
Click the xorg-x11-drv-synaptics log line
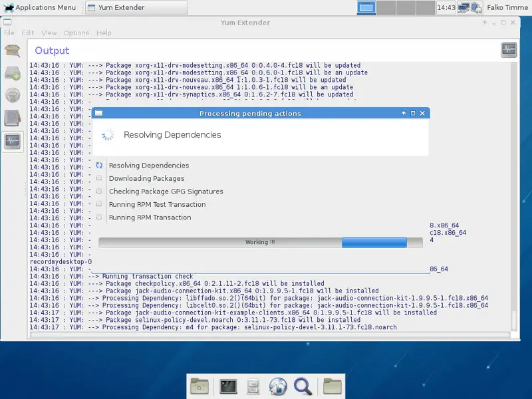pos(192,94)
